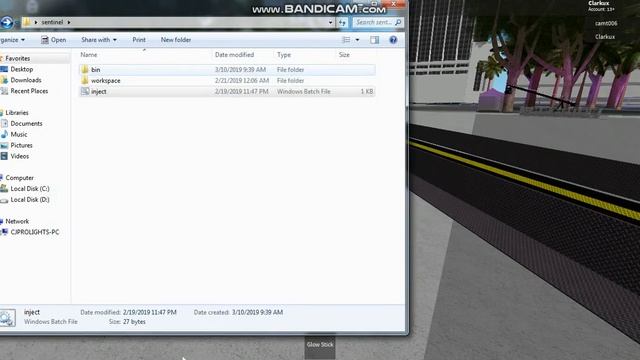The image size is (640, 360).
Task: Open Pictures library
Action: pos(21,145)
